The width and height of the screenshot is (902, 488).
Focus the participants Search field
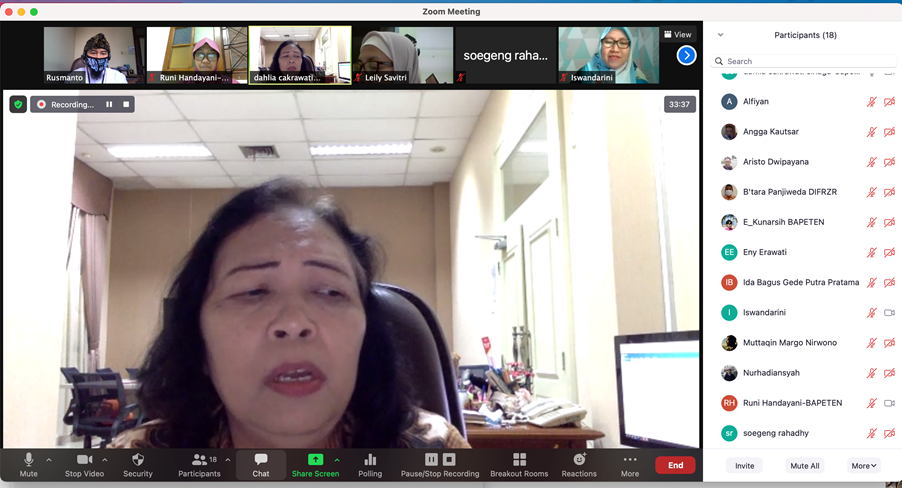click(x=804, y=61)
